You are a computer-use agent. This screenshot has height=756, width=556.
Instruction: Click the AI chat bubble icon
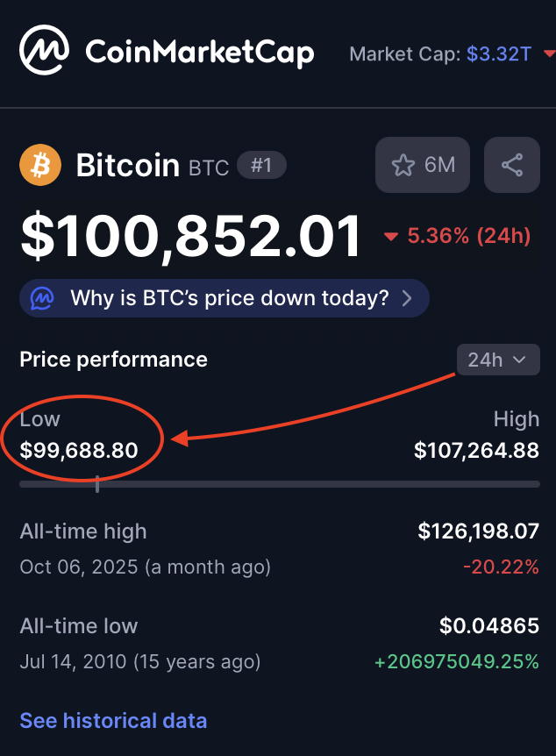pos(43,298)
